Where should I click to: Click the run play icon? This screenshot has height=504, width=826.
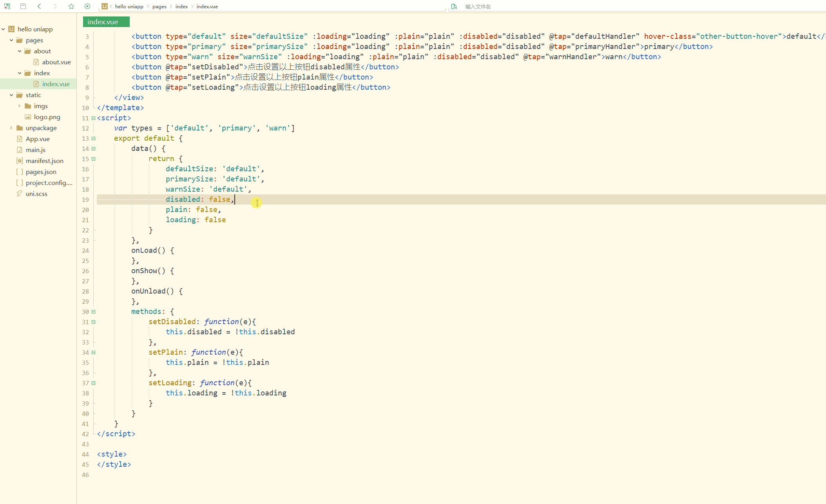coord(87,6)
